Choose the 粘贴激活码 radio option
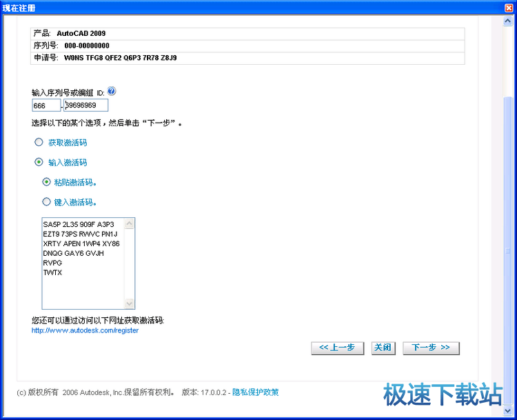The width and height of the screenshot is (517, 420). tap(46, 182)
